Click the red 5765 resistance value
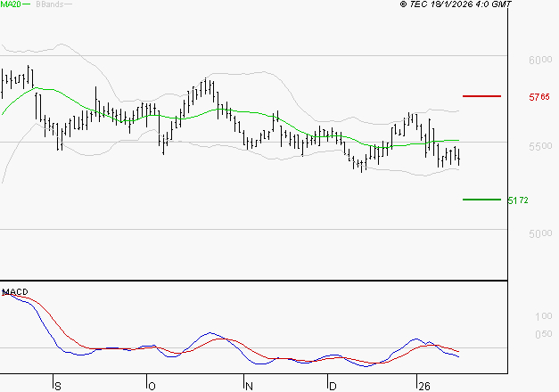Image resolution: width=559 pixels, height=392 pixels. [x=539, y=97]
